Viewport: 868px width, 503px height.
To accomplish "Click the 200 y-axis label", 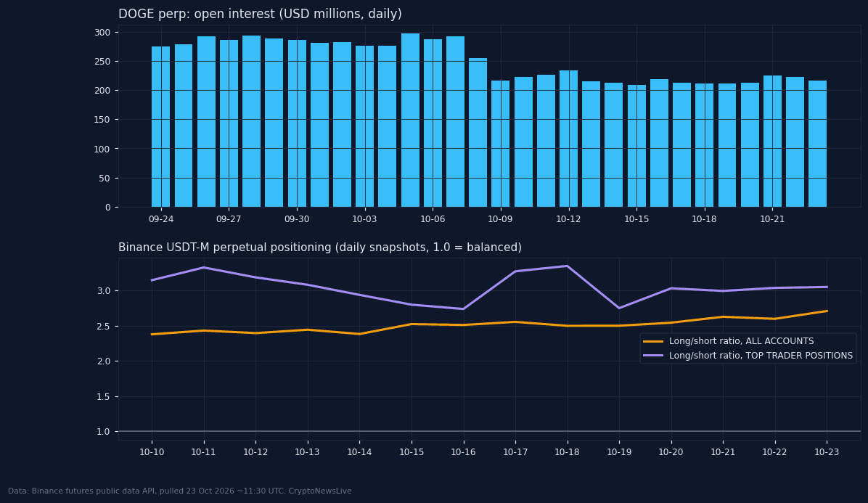I will coord(102,91).
